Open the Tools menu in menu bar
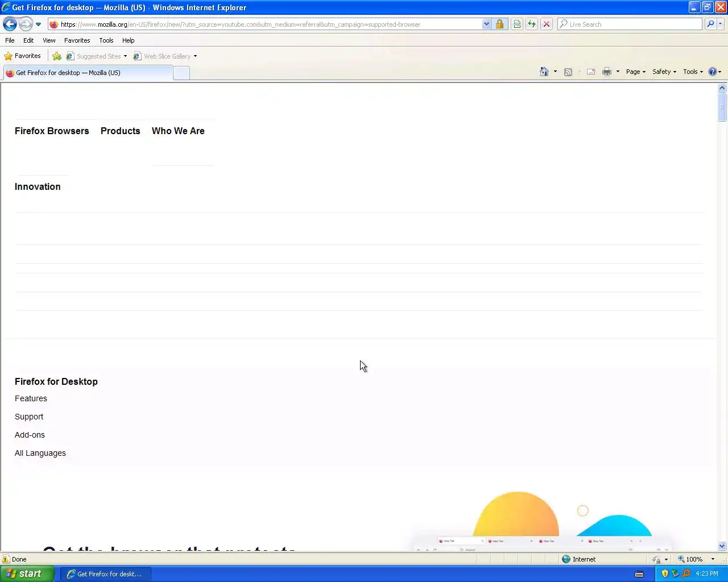 106,40
